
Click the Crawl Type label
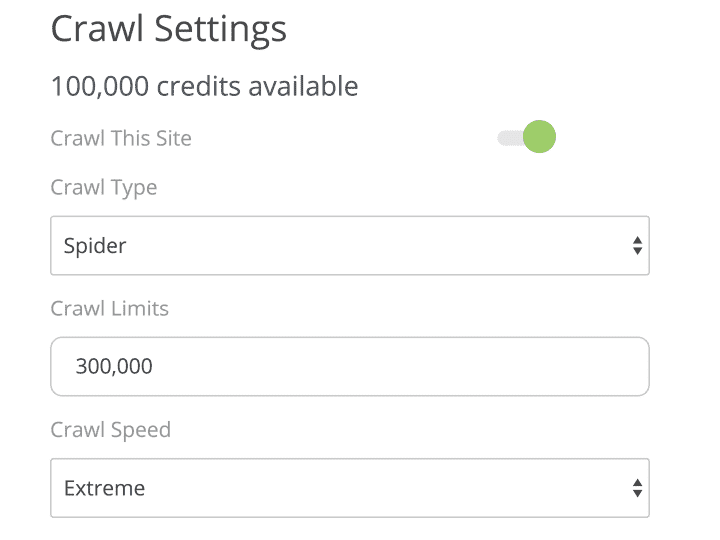click(x=103, y=187)
